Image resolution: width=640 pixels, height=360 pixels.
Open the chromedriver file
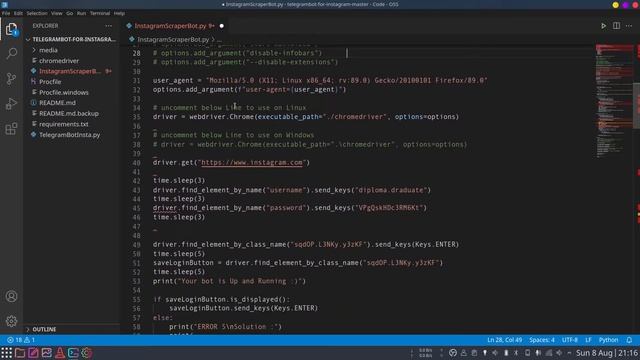point(59,60)
